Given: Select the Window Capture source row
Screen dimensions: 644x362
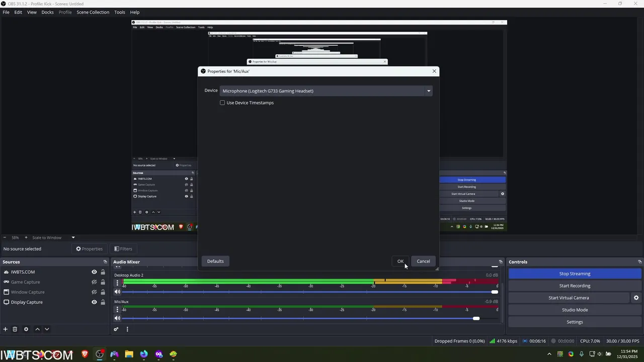Looking at the screenshot, I should pyautogui.click(x=54, y=292).
